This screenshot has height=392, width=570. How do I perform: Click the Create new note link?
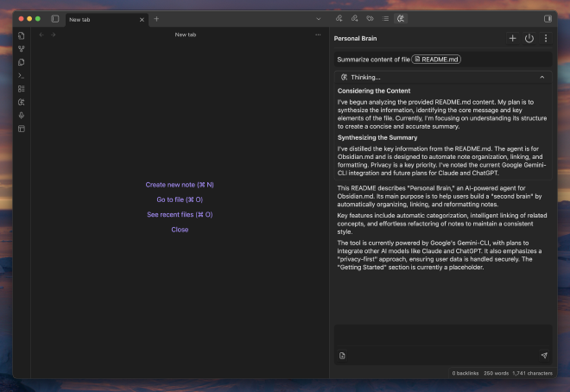(180, 185)
